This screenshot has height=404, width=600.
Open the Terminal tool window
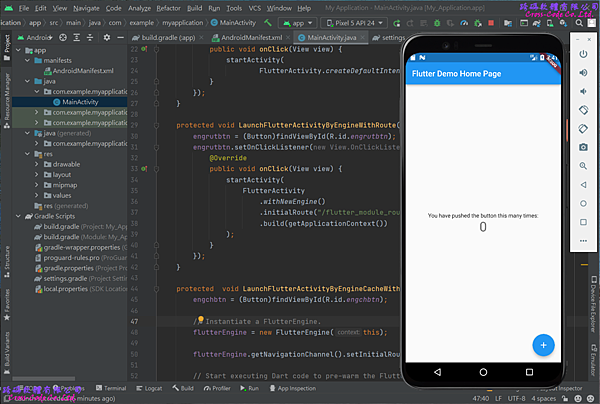pyautogui.click(x=115, y=387)
